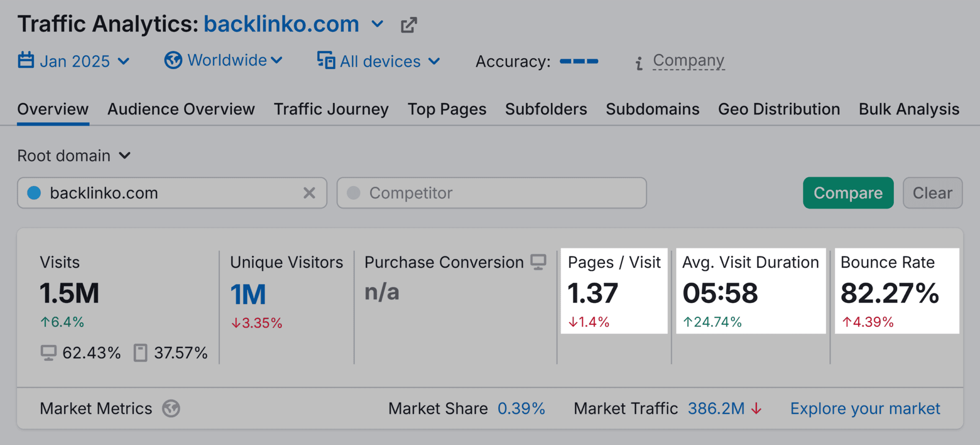Open the calendar date picker icon
Image resolution: width=980 pixels, height=445 pixels.
point(27,61)
